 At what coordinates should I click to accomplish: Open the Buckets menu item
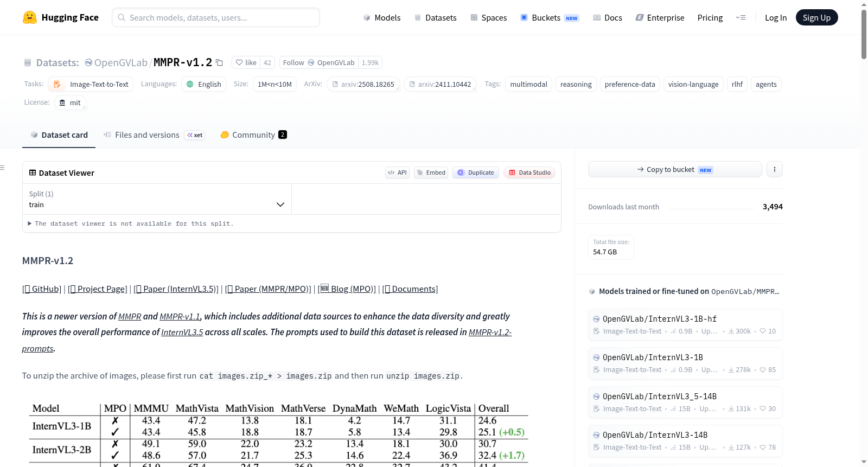[x=550, y=17]
